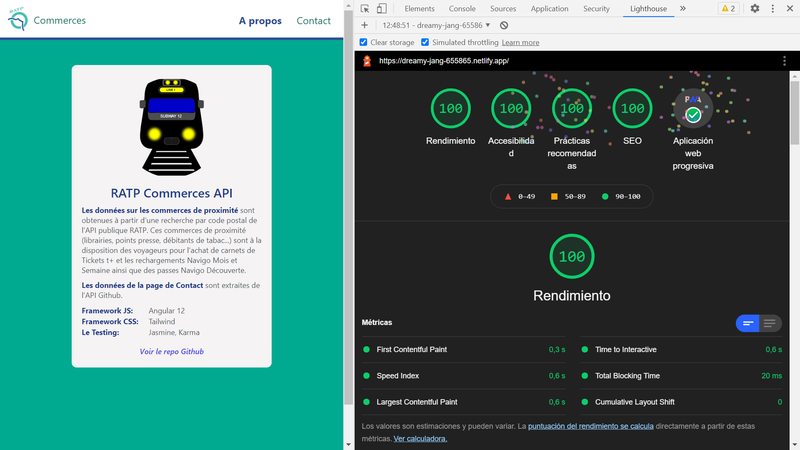Switch to the Console tab

tap(462, 9)
